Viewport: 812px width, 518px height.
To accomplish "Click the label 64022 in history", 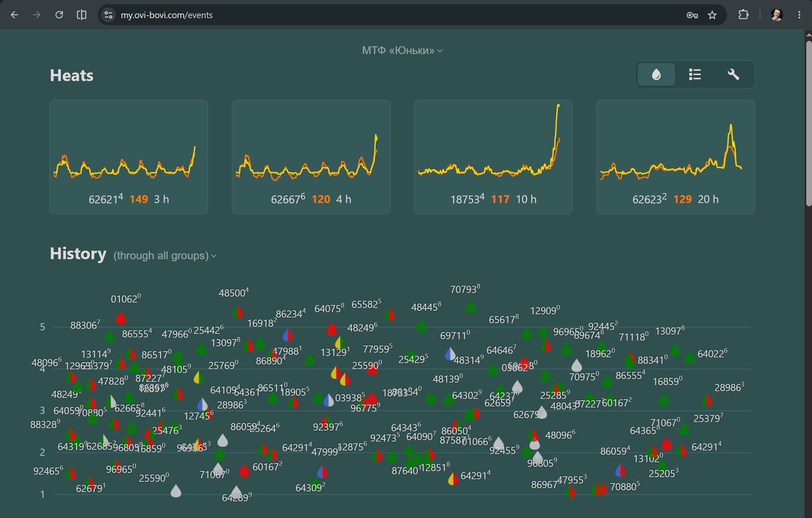I will click(x=712, y=353).
